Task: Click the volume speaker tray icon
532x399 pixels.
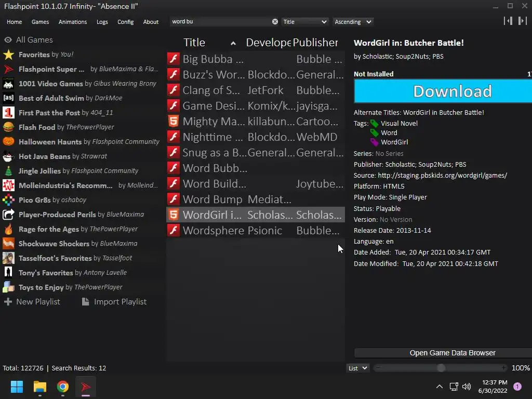Action: tap(467, 387)
